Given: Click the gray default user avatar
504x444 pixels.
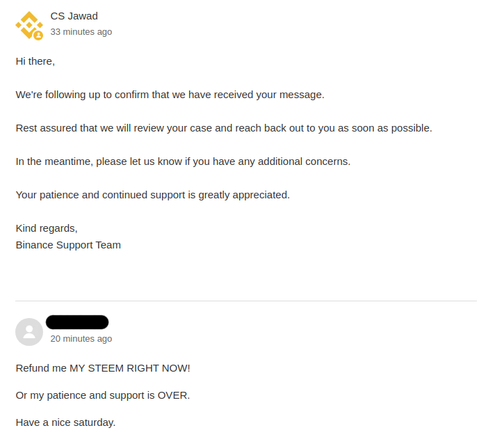Looking at the screenshot, I should [29, 332].
